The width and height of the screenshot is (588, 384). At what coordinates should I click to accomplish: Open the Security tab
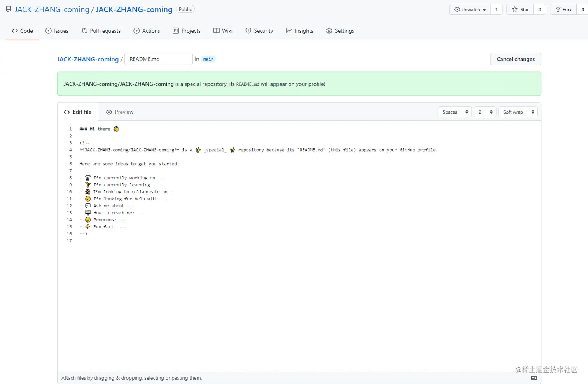259,31
